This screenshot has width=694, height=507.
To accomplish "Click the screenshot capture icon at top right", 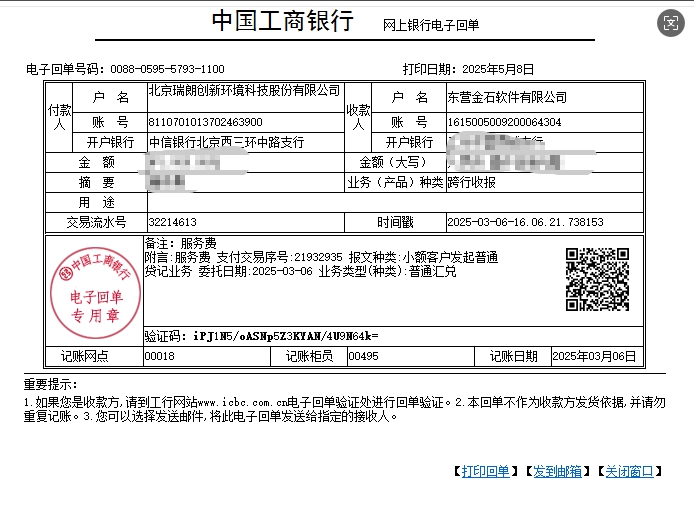I will 671,23.
